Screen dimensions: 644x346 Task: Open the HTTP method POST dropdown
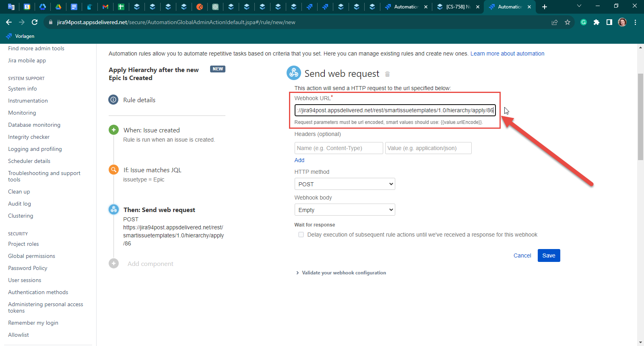345,184
